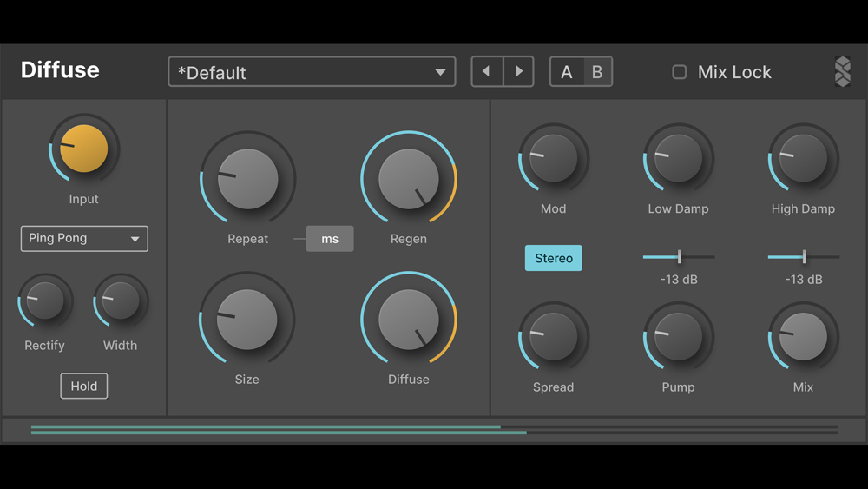Click the Low Damp knob
The height and width of the screenshot is (489, 868).
pos(678,158)
